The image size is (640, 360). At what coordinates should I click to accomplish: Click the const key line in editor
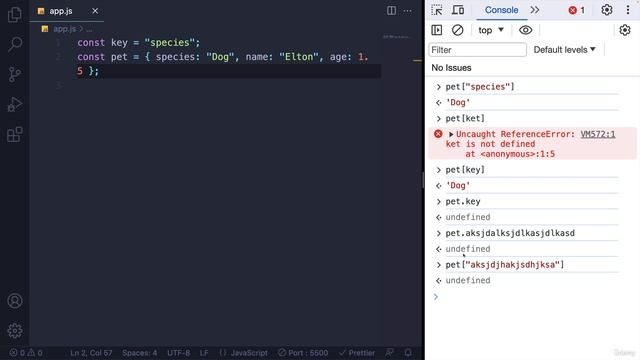pyautogui.click(x=139, y=42)
